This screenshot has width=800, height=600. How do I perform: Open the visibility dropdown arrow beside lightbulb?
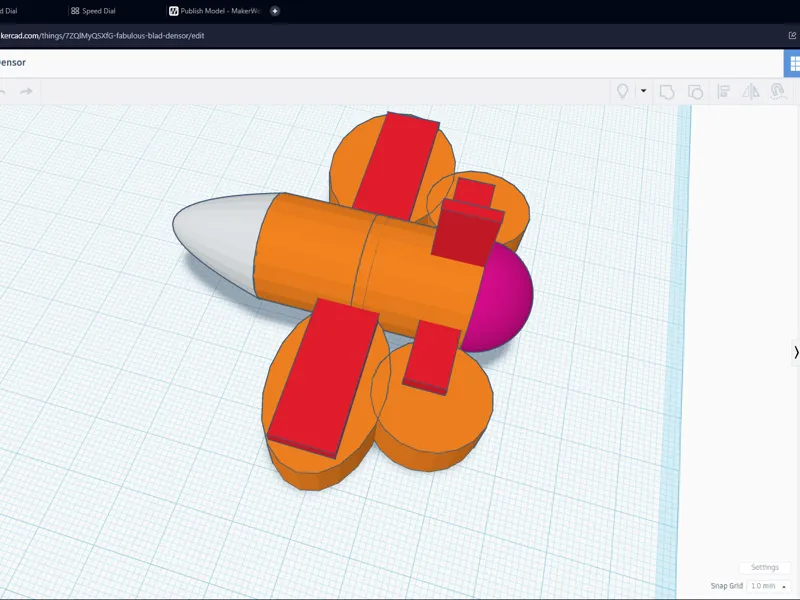point(643,91)
